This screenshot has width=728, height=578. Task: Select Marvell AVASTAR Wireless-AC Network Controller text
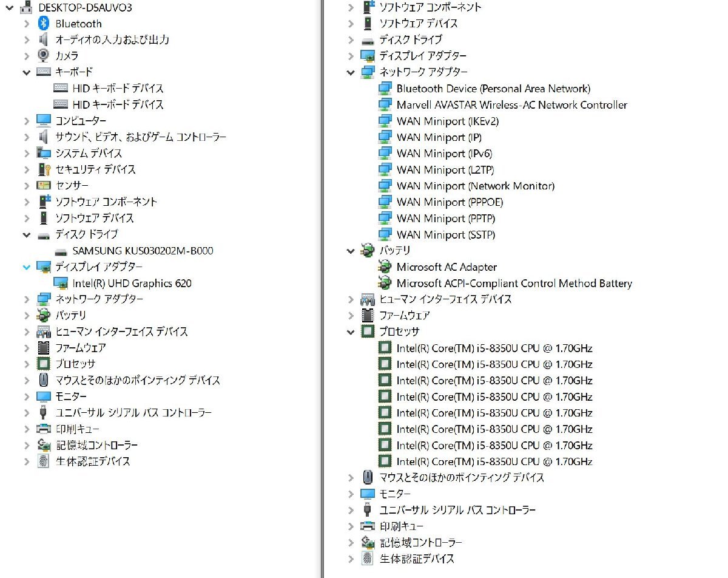click(512, 104)
